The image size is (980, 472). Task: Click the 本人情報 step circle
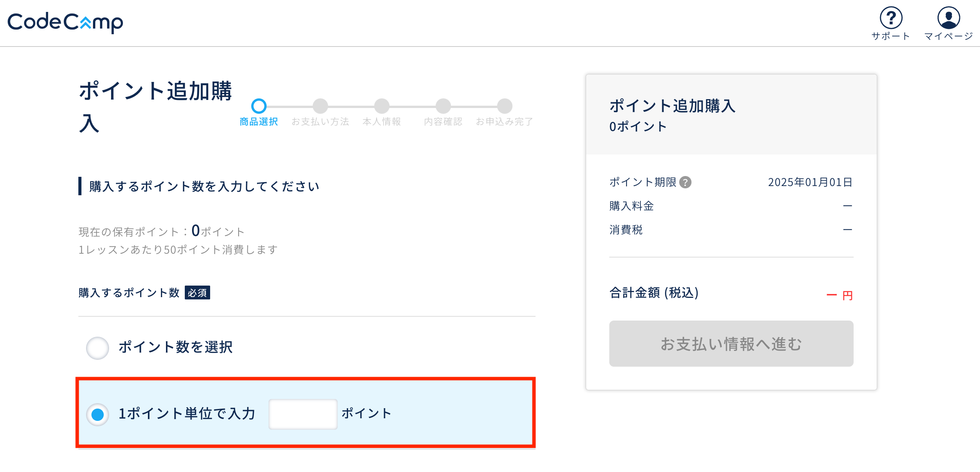[x=381, y=106]
